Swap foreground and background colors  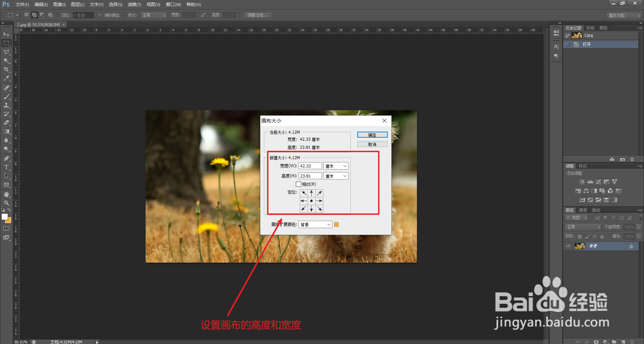(9, 210)
